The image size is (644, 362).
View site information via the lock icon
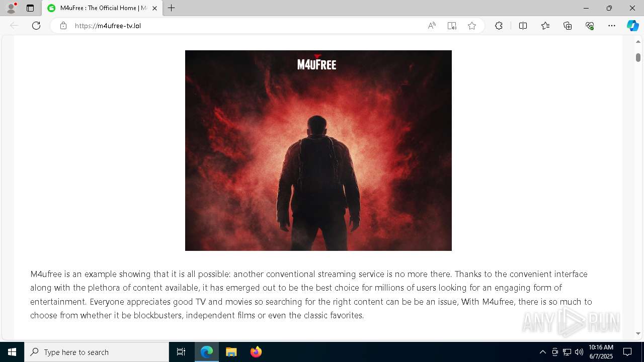[63, 26]
